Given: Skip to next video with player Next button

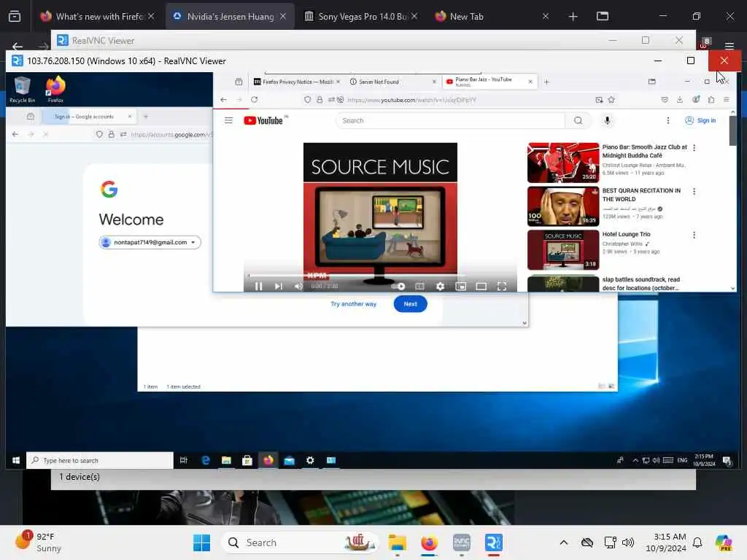Looking at the screenshot, I should 279,286.
